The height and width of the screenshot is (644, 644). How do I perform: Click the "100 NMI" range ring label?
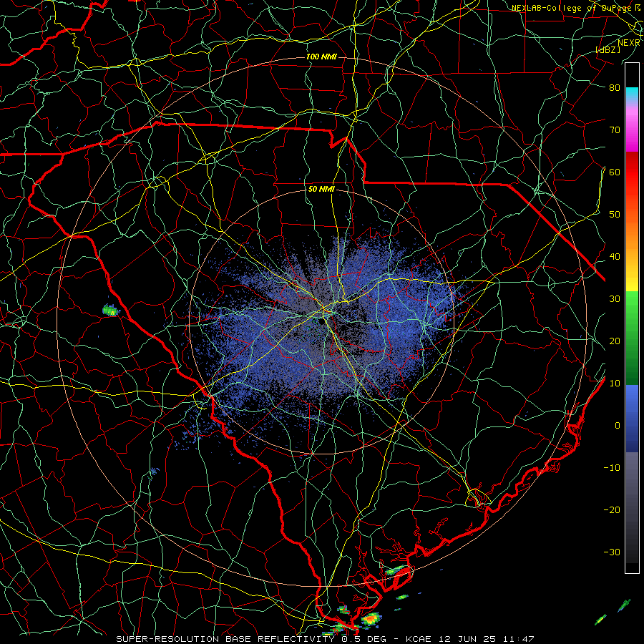click(x=321, y=57)
